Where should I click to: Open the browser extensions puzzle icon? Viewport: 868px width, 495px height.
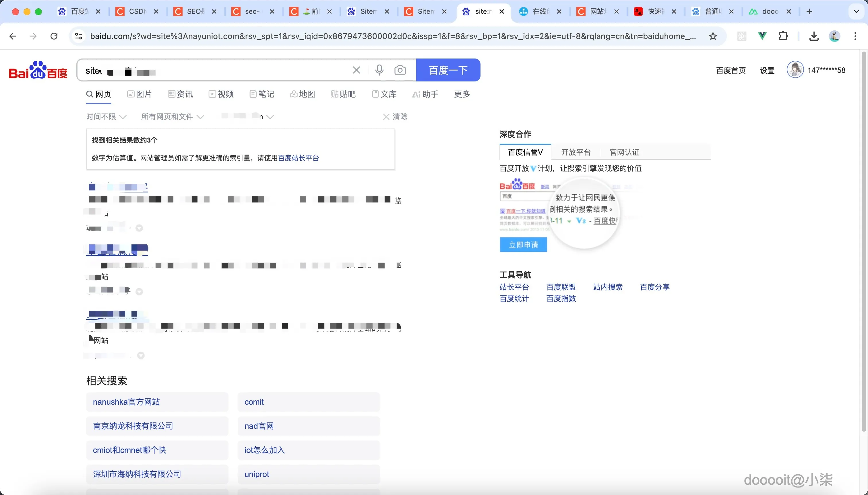[784, 36]
